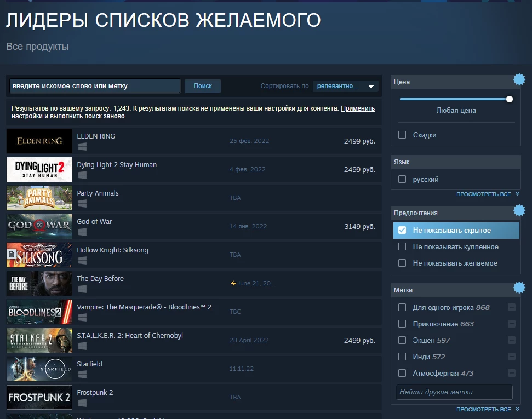532x419 pixels.
Task: Click the Windows icon under Dying Light 2
Action: click(82, 175)
